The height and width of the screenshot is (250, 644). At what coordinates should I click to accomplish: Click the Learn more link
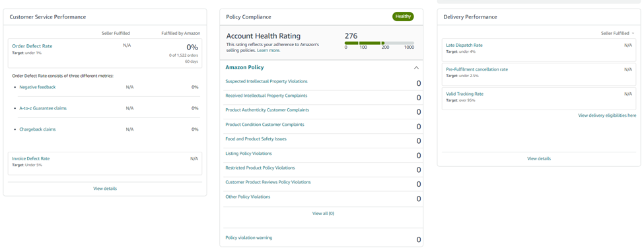pyautogui.click(x=269, y=50)
